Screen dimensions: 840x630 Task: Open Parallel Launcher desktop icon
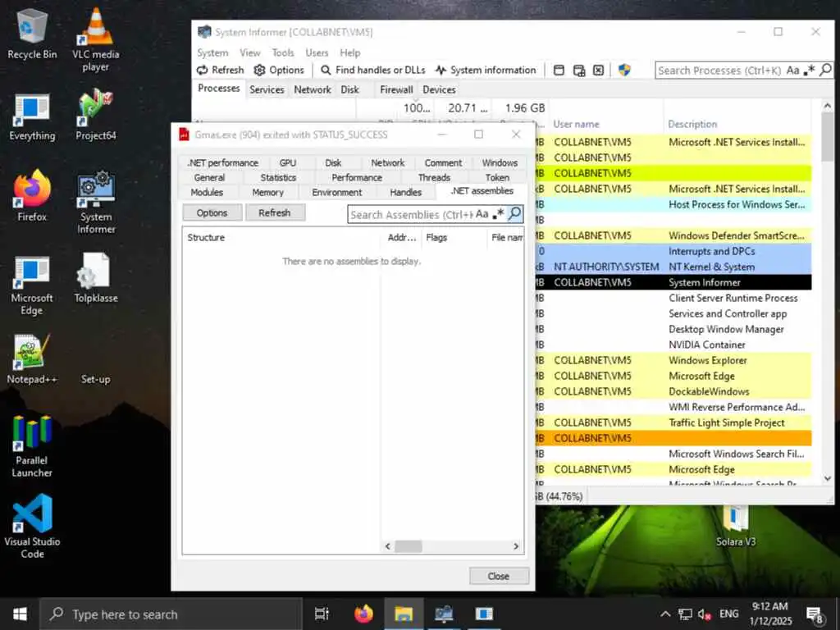[32, 445]
